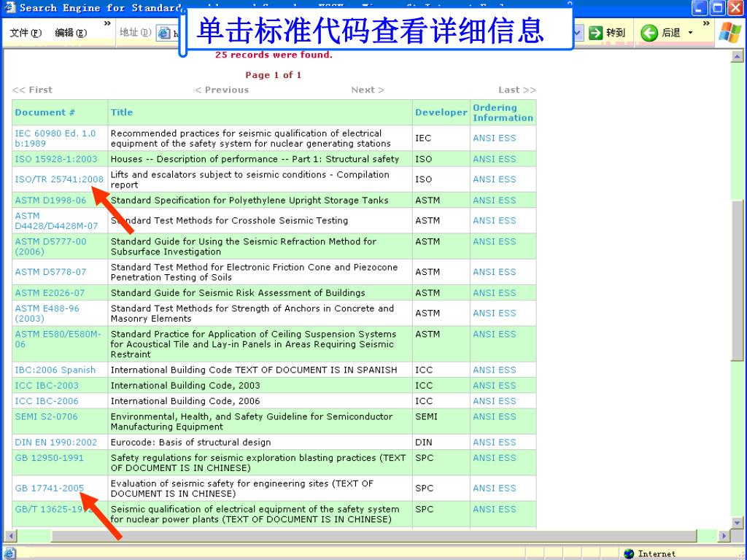Expand the menu bar chevron after 编辑
Viewport: 747px width, 560px height.
107,23
